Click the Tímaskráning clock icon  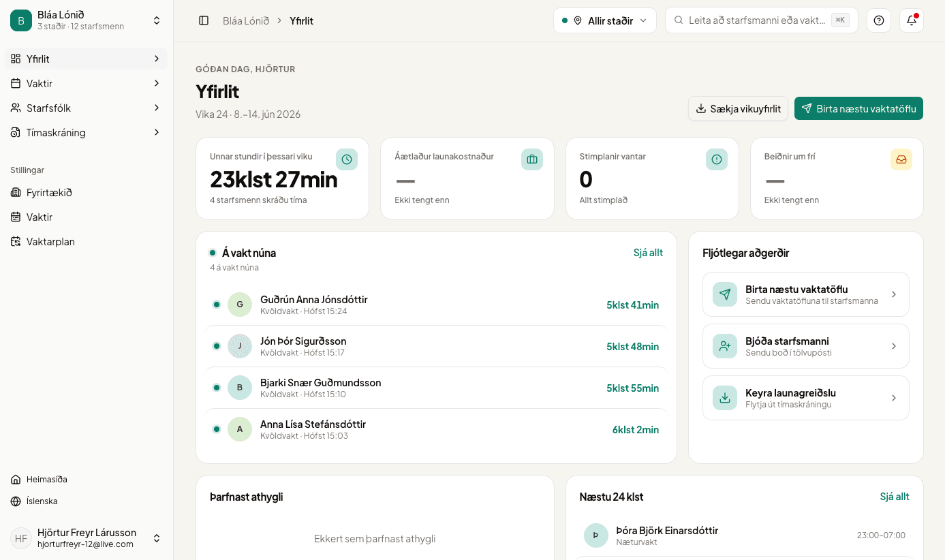pos(16,133)
